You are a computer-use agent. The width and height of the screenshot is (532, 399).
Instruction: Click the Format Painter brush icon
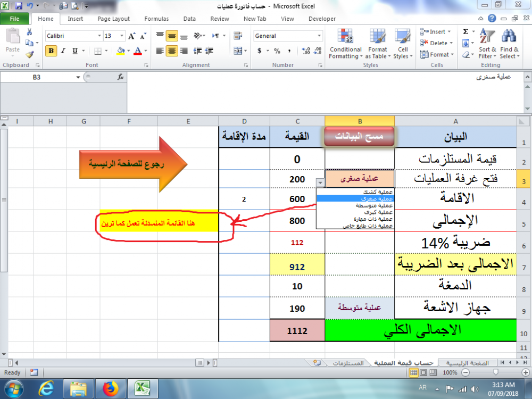tap(29, 54)
